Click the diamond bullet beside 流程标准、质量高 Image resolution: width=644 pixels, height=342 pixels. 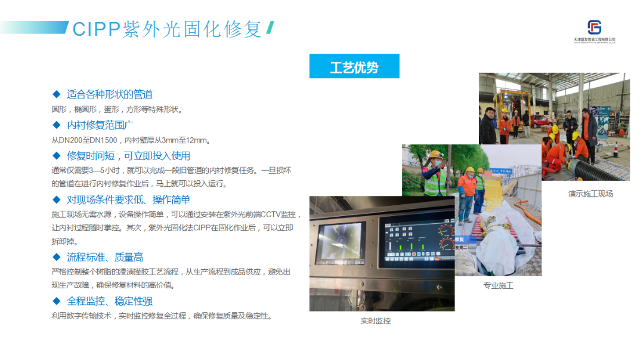click(57, 257)
